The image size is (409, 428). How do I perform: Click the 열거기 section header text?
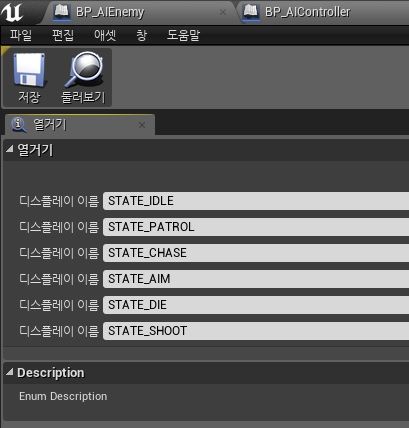(x=35, y=150)
